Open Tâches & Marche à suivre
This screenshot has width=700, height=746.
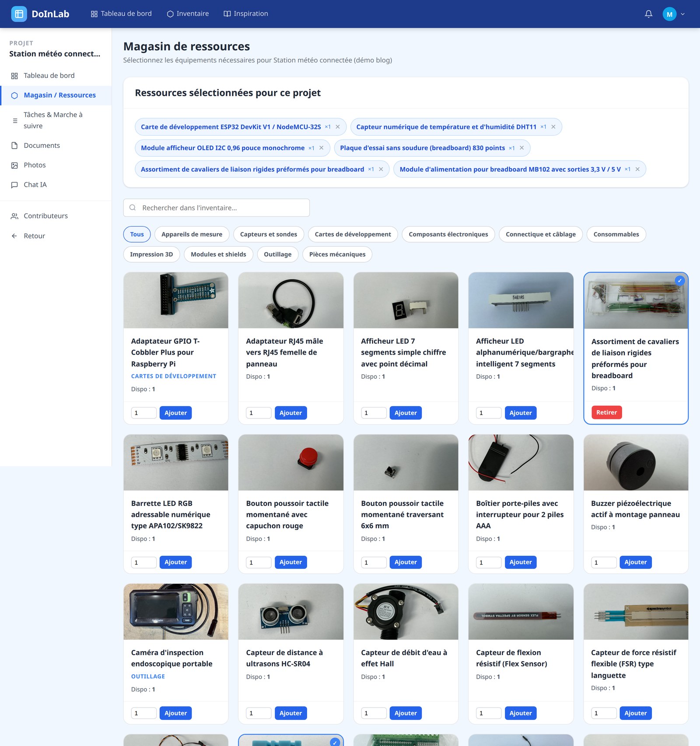click(x=56, y=120)
